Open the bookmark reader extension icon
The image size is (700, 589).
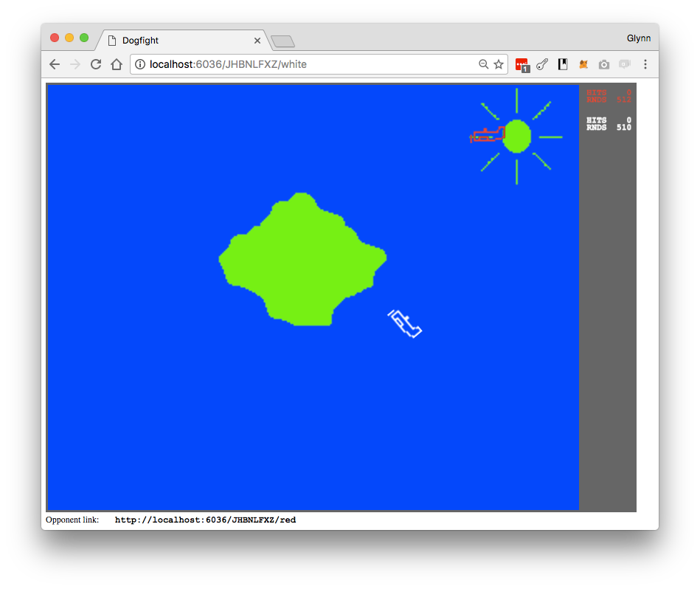pos(562,64)
